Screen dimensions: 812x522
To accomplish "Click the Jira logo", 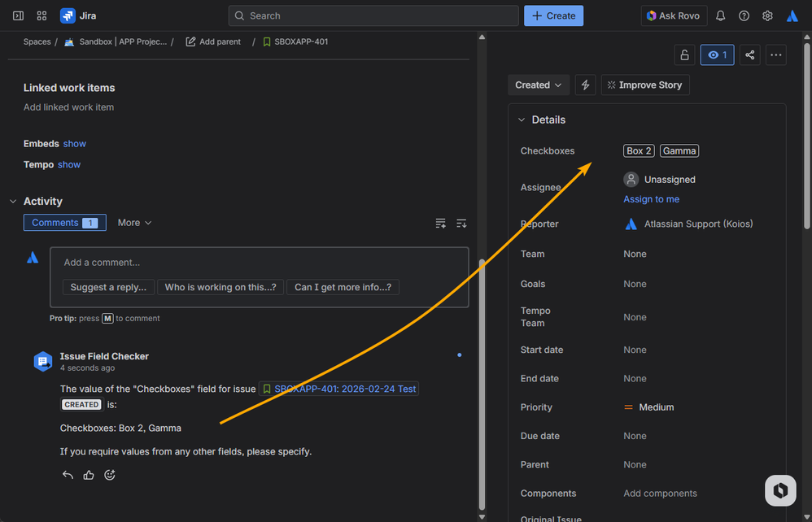I will [x=78, y=16].
